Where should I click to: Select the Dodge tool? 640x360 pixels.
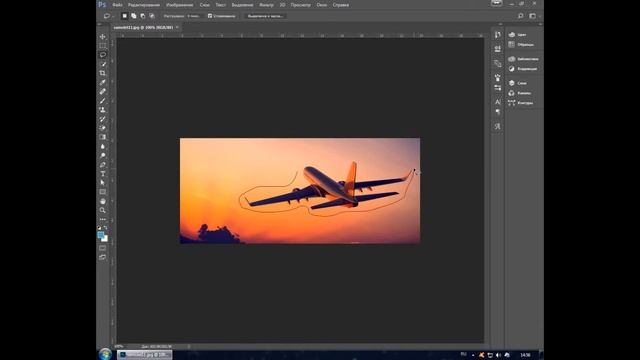102,156
